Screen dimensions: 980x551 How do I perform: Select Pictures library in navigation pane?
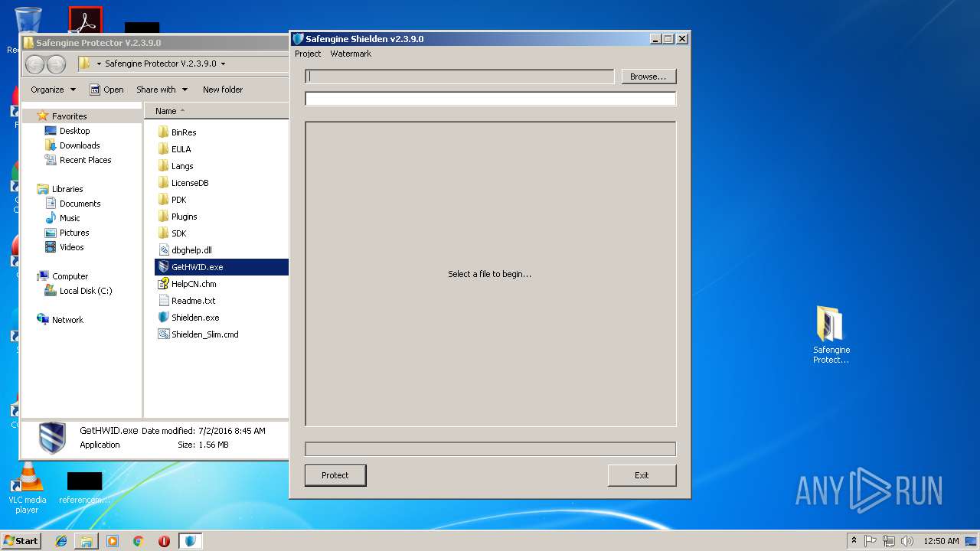[74, 233]
